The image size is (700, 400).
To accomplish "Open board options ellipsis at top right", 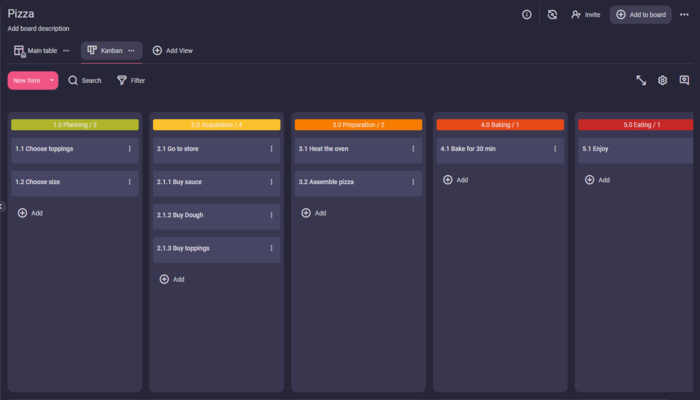I will click(x=685, y=15).
